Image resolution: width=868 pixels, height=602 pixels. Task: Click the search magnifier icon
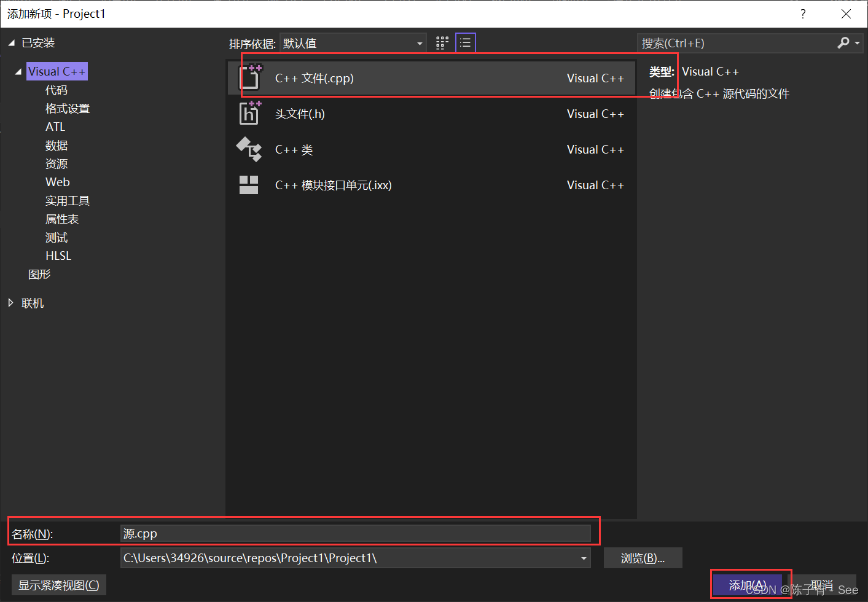[843, 42]
